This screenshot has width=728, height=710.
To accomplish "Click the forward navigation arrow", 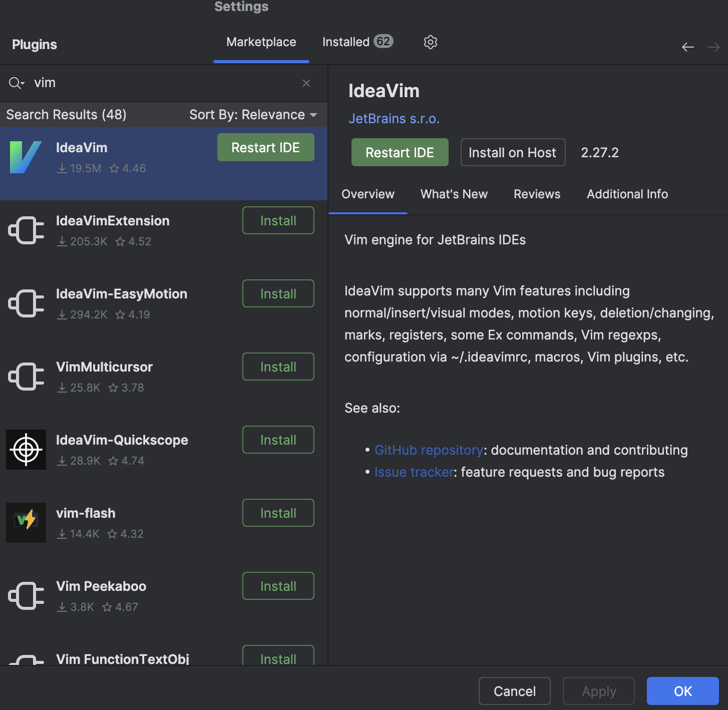I will tap(713, 47).
